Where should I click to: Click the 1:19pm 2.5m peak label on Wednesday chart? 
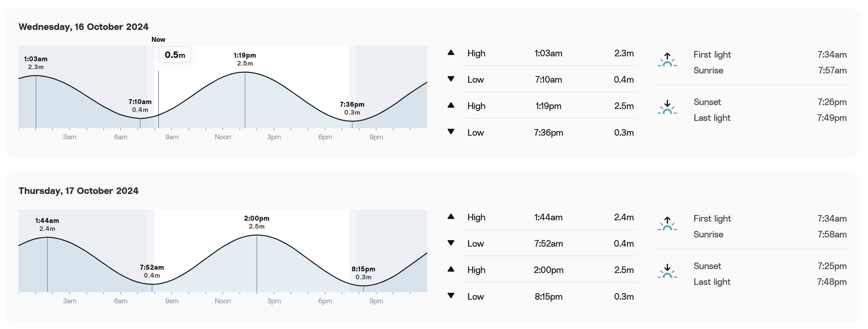245,59
